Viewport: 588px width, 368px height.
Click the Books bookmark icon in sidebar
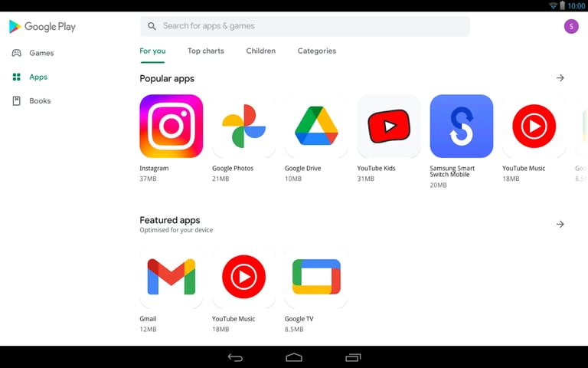(17, 100)
